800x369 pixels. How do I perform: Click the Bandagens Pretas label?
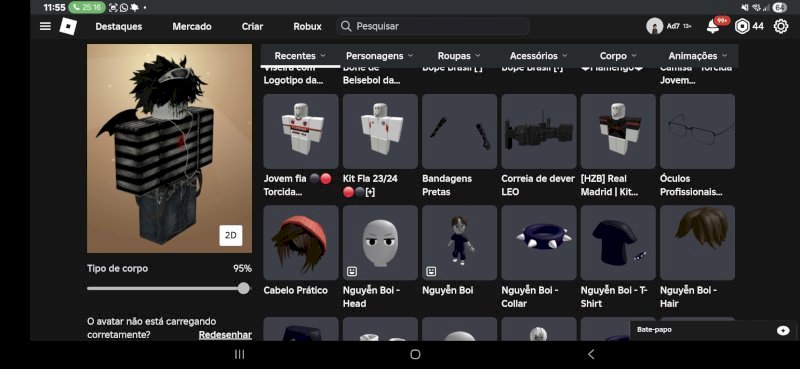tap(447, 185)
